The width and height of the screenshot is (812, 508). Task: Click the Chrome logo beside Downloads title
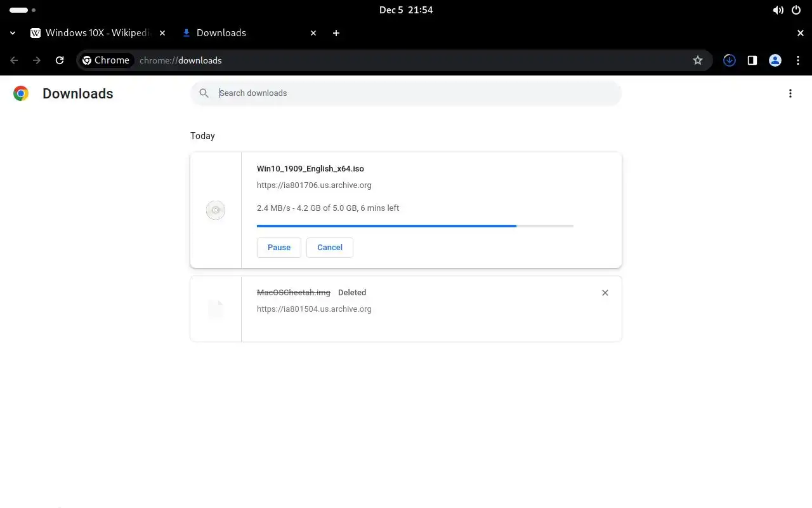coord(21,93)
